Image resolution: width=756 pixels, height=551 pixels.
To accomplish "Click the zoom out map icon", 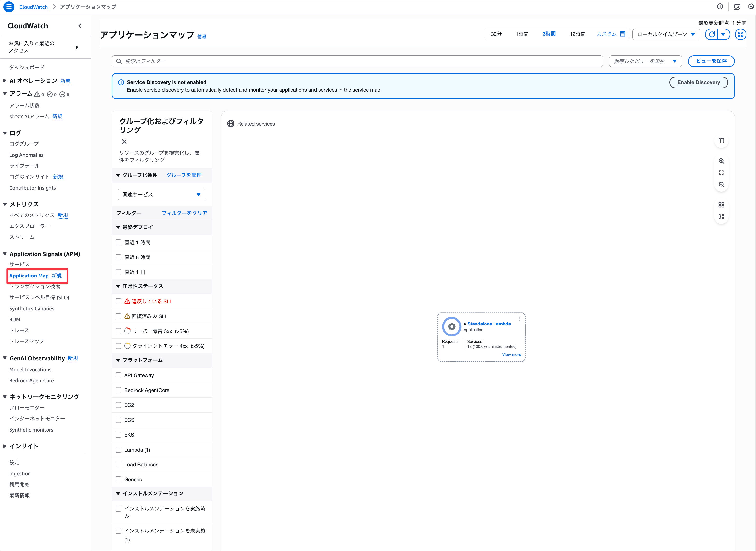I will (x=721, y=185).
